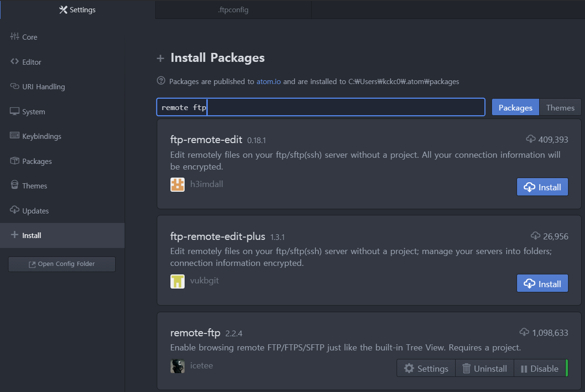Image resolution: width=585 pixels, height=392 pixels.
Task: Disable the remote-ftp package
Action: [539, 368]
